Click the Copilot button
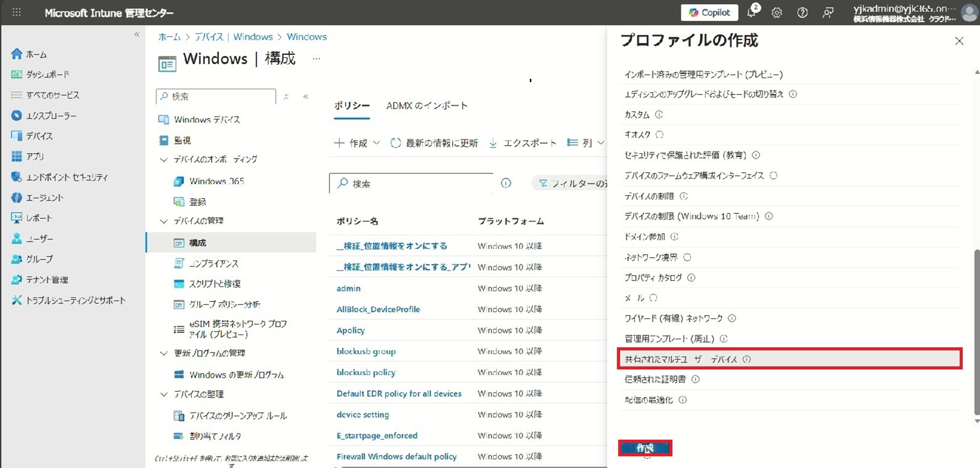980x468 pixels. [709, 13]
